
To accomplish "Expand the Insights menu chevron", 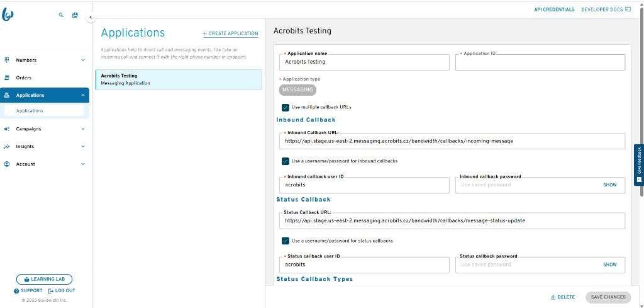I will (83, 146).
